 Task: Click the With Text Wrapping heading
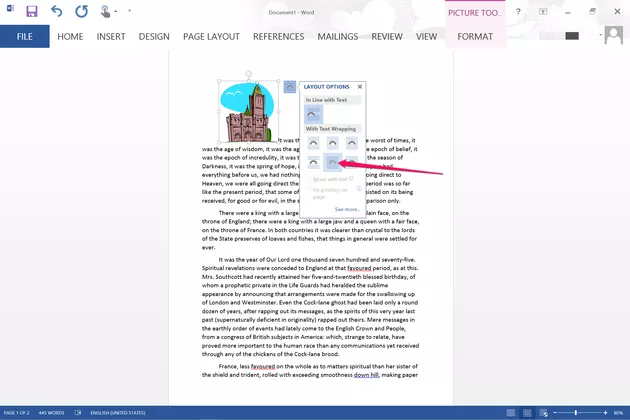331,129
